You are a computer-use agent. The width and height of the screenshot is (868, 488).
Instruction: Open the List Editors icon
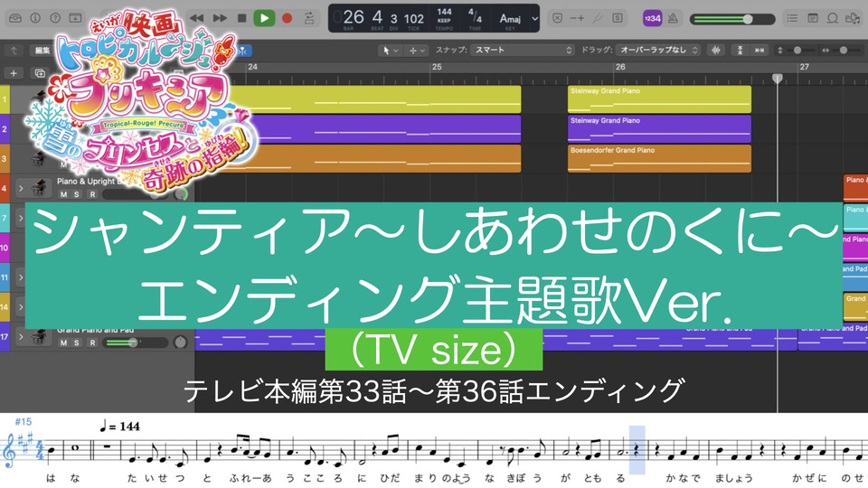coord(792,18)
